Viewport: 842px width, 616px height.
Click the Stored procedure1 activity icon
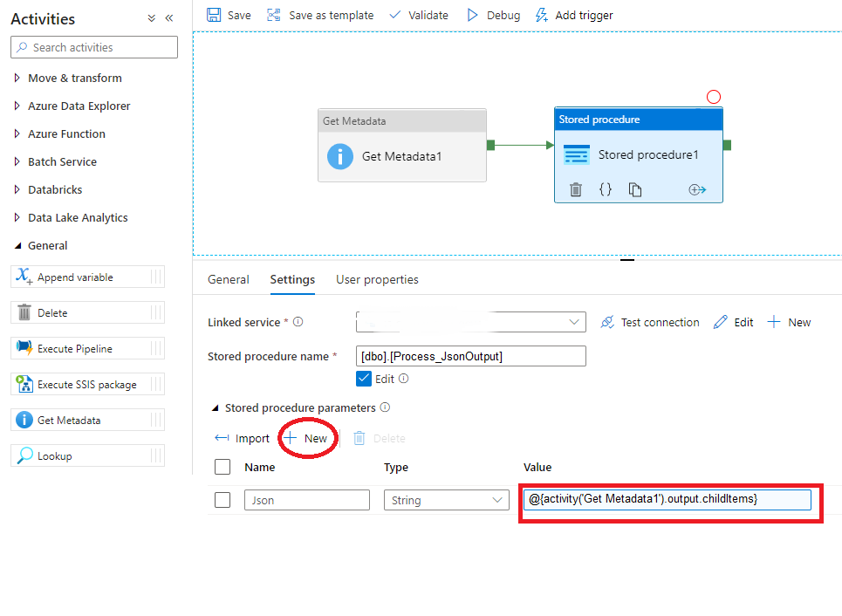click(x=576, y=154)
